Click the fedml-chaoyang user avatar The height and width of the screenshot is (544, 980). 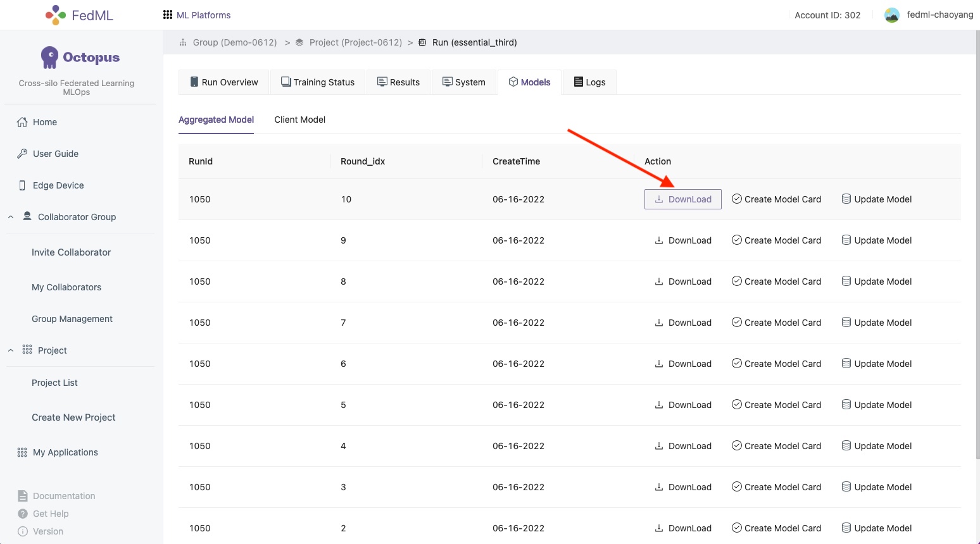pyautogui.click(x=891, y=15)
